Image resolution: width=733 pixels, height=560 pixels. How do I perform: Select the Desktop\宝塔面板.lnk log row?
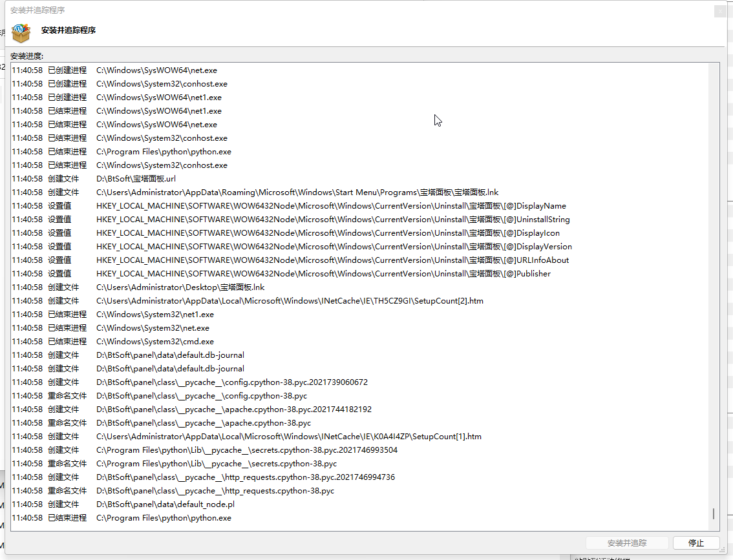tap(359, 287)
